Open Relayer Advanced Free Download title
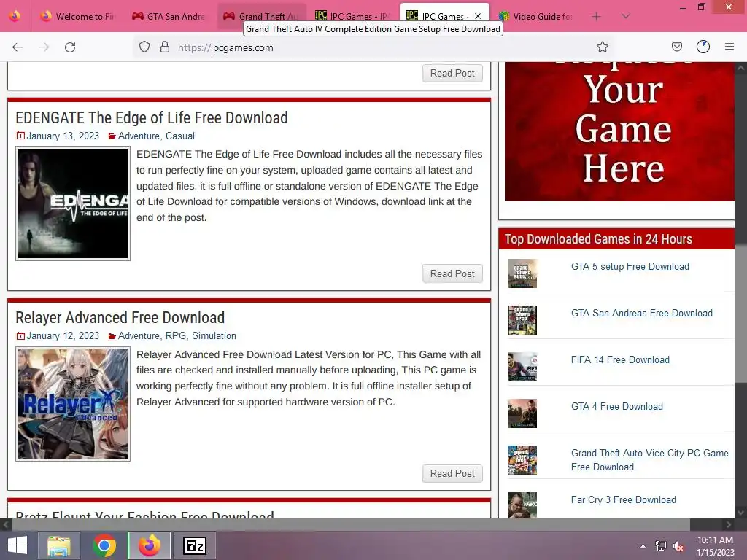 pyautogui.click(x=120, y=318)
